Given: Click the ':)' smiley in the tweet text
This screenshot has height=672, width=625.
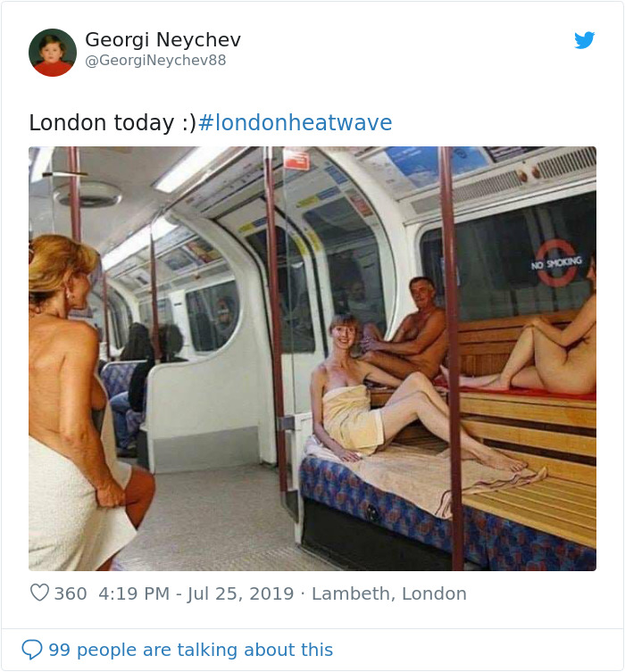Looking at the screenshot, I should tap(188, 123).
